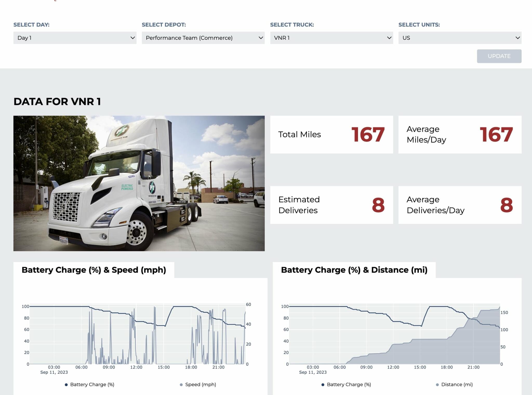Open the Select Truck dropdown
Screen dimensions: 532x395
coord(332,38)
